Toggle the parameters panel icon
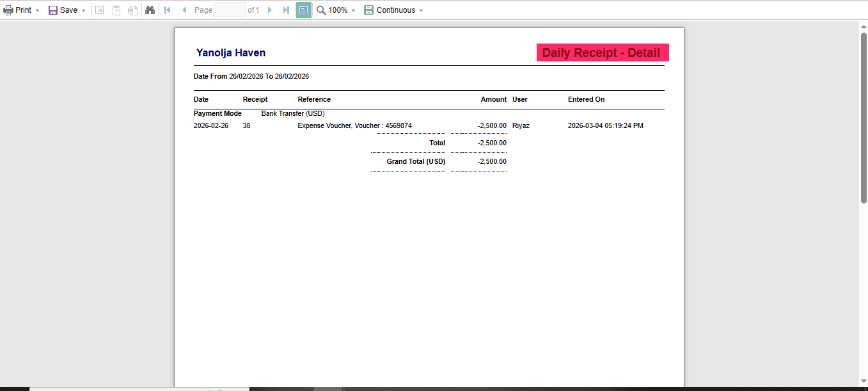Viewport: 868px width, 391px height. coord(116,10)
